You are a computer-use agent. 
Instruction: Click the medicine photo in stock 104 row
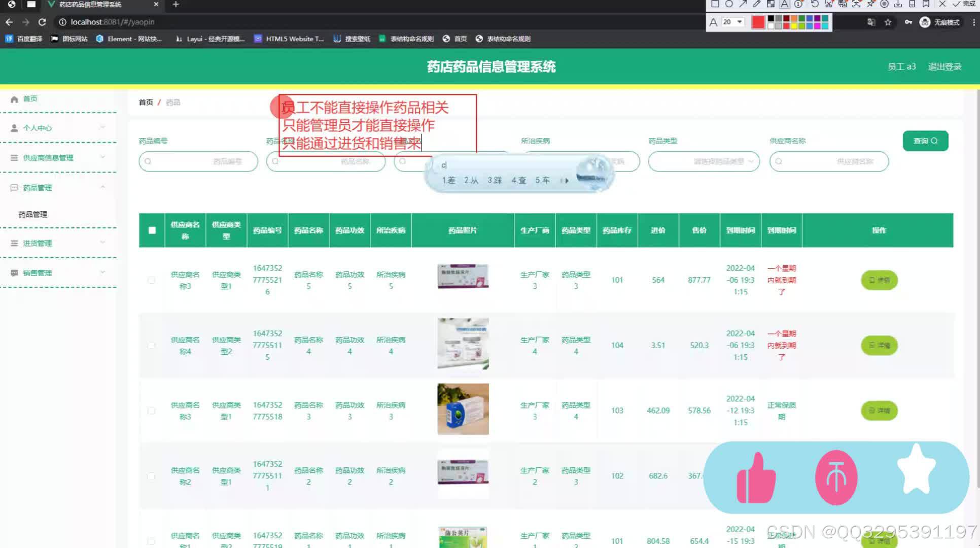[x=463, y=344]
